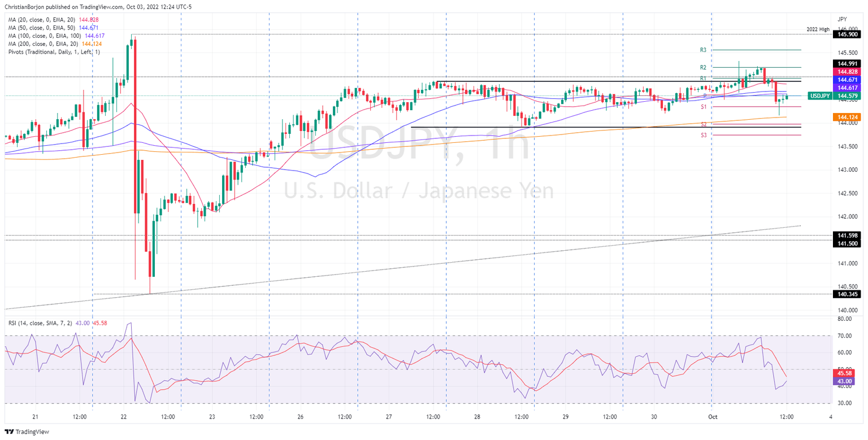Click the black 141.598 price-axis label
Screen dimensions: 868x440
[848, 235]
